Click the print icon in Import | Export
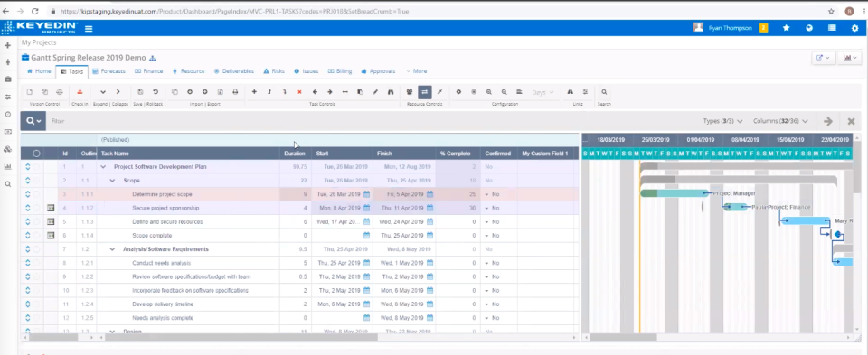Viewport: 868px width, 355px height. (235, 92)
